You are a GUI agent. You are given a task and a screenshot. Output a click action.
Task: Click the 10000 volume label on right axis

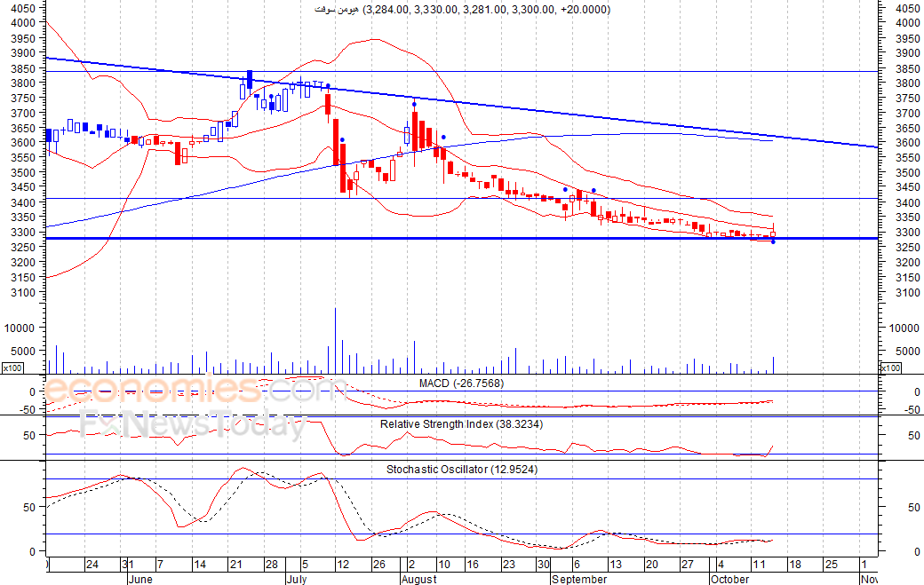coord(904,328)
